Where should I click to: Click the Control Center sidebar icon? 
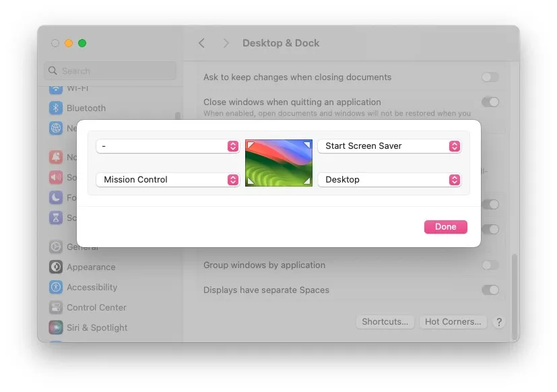coord(56,307)
